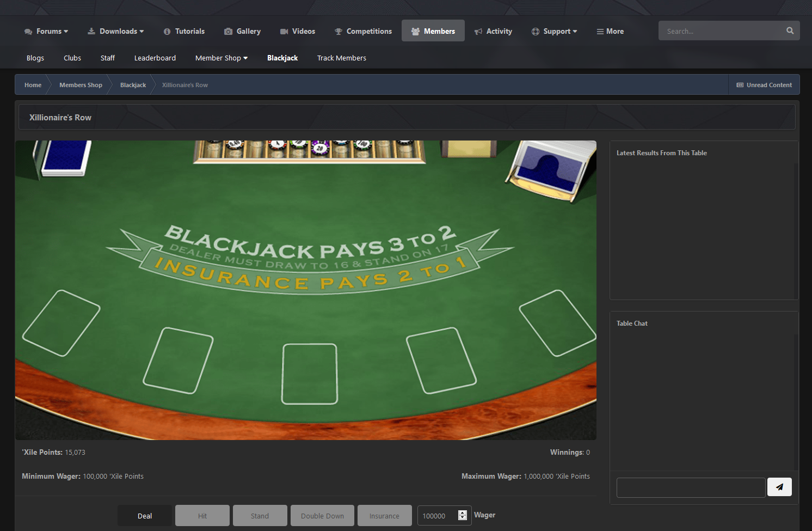
Task: Open Unread Content
Action: click(764, 85)
